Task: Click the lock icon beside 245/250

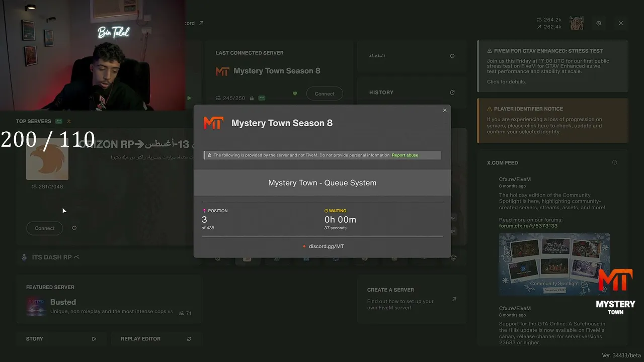Action: point(252,98)
